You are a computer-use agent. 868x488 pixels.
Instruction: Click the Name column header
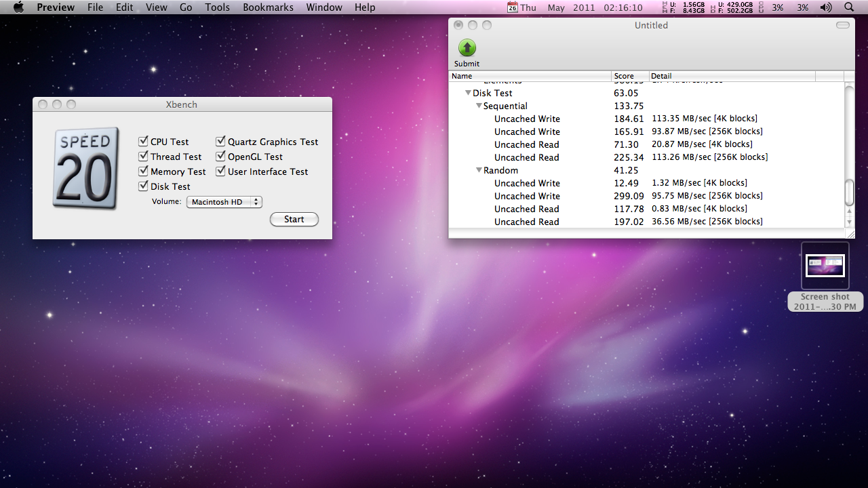(x=530, y=76)
